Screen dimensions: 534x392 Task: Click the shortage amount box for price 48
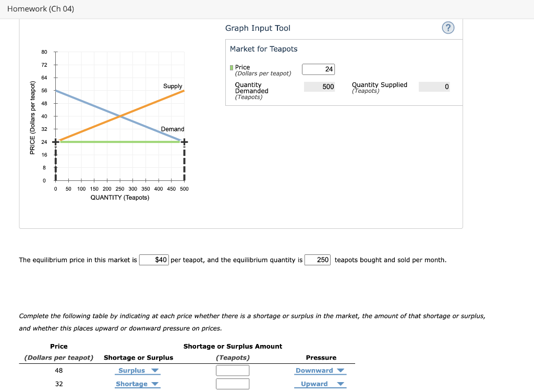pos(233,370)
